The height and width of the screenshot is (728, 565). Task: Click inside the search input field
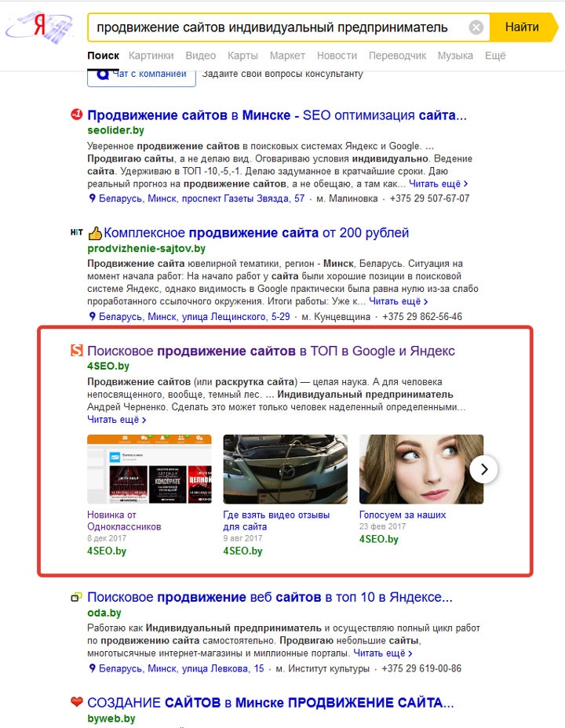(x=279, y=27)
